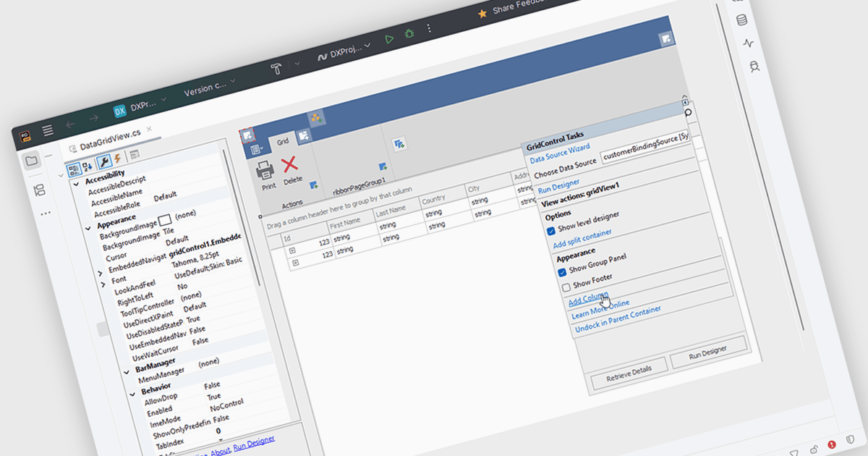Collapse the Accessibility category
The height and width of the screenshot is (456, 868).
point(77,185)
